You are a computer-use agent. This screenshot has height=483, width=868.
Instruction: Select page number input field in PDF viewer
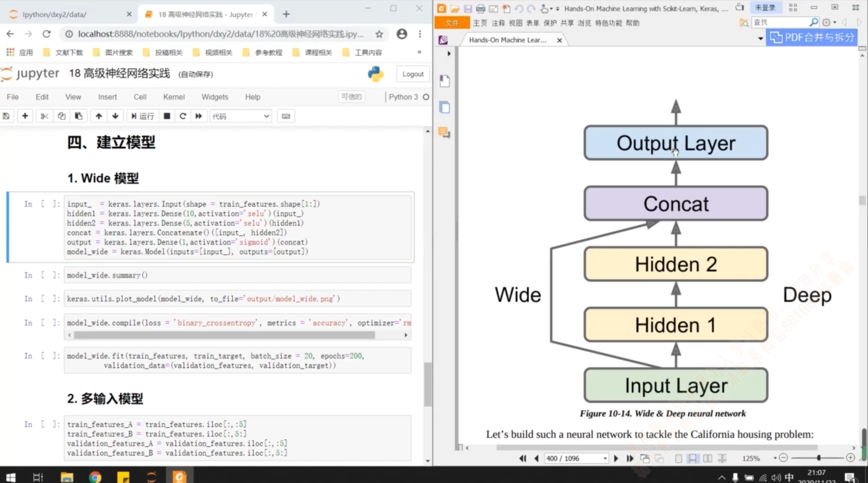pyautogui.click(x=571, y=458)
